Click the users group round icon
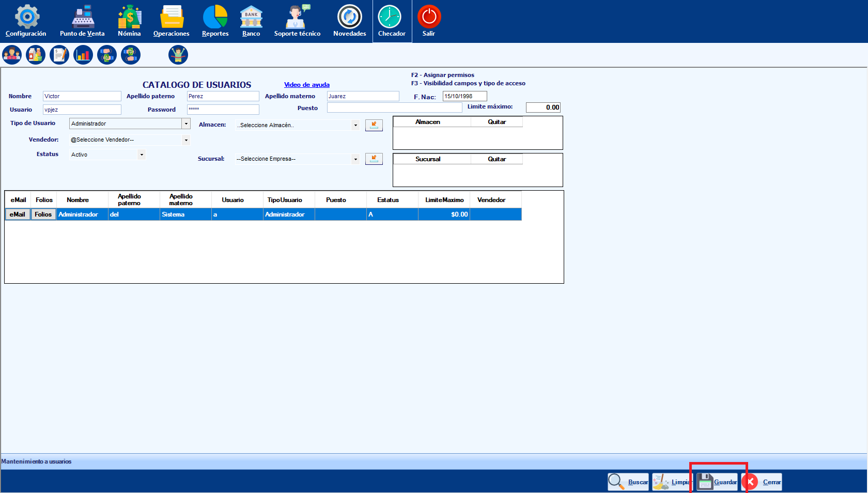This screenshot has width=868, height=493. (12, 55)
